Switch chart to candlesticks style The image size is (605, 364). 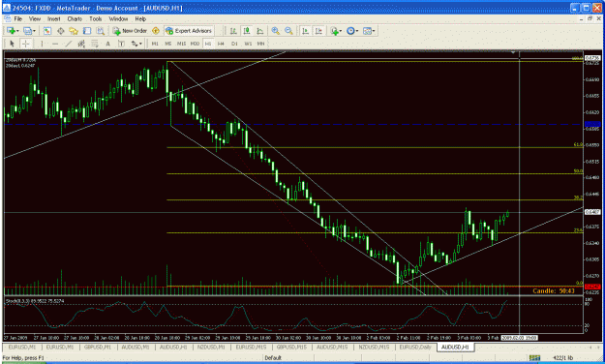(x=247, y=31)
